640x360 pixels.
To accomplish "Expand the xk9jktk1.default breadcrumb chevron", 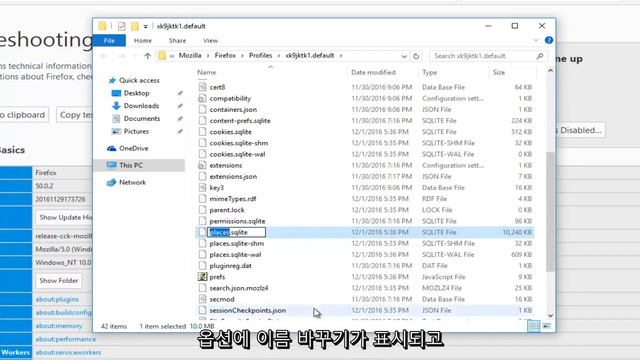I will click(x=341, y=56).
